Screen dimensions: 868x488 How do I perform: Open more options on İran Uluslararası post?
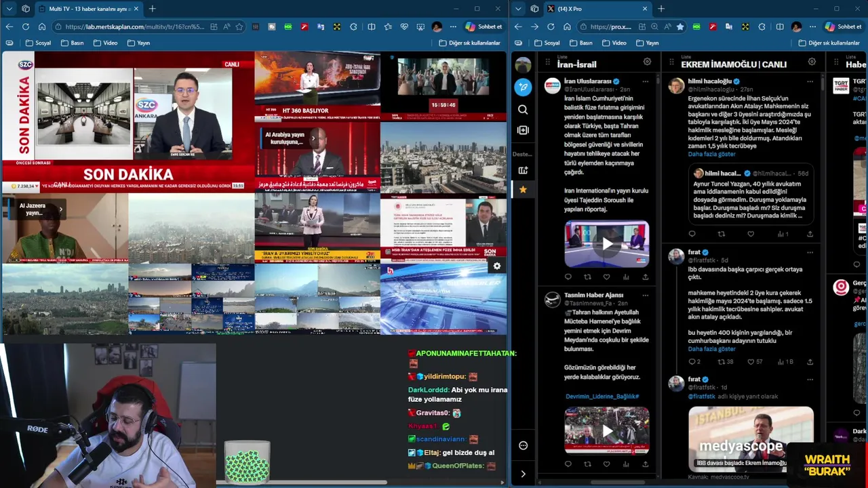pyautogui.click(x=646, y=81)
